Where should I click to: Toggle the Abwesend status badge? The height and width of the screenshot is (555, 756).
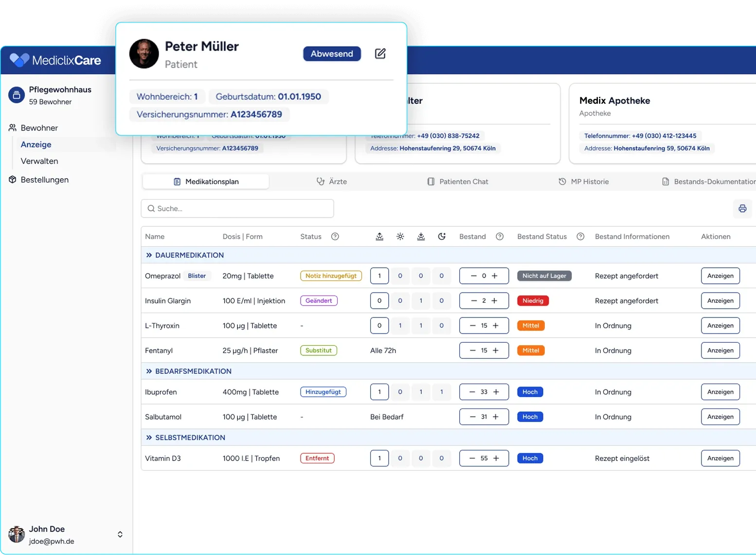[x=332, y=54]
